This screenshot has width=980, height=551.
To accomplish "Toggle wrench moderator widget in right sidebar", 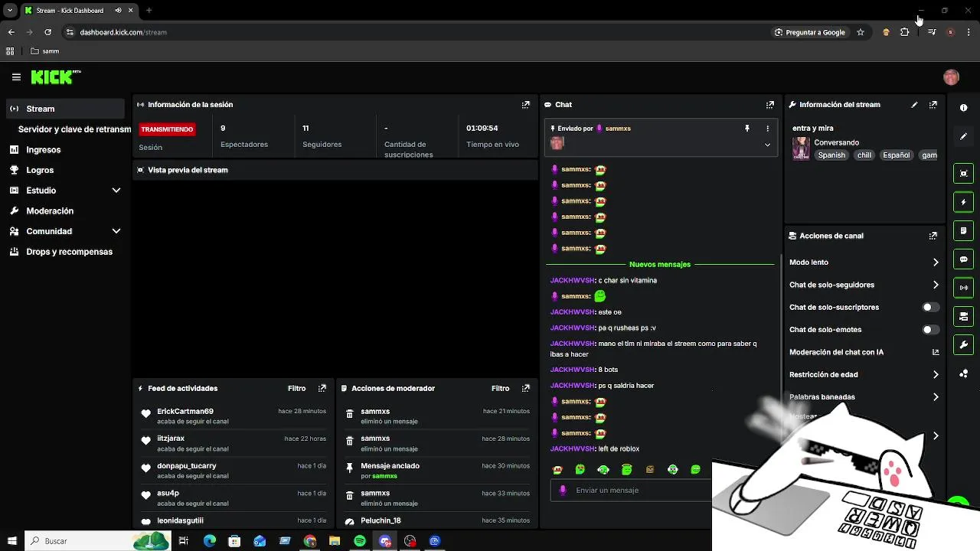I will tap(964, 344).
